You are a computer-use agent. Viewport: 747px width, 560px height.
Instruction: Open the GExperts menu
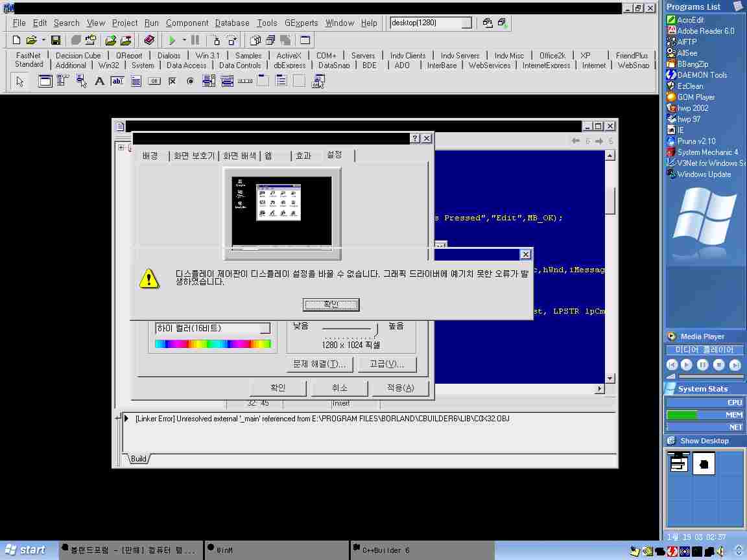point(301,23)
